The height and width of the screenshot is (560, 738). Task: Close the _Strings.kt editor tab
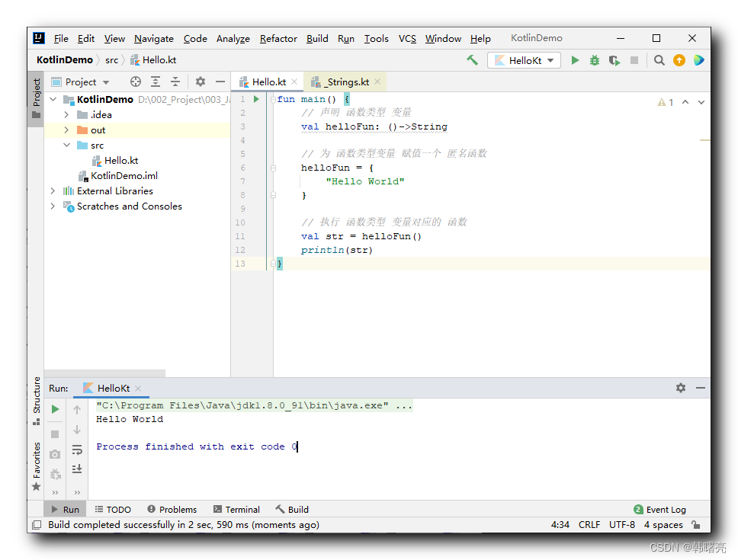[377, 82]
